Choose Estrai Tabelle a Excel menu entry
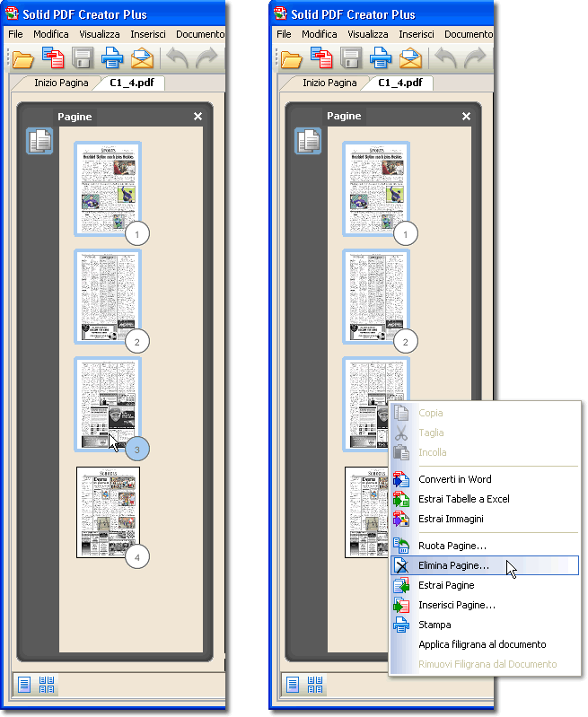 coord(485,499)
